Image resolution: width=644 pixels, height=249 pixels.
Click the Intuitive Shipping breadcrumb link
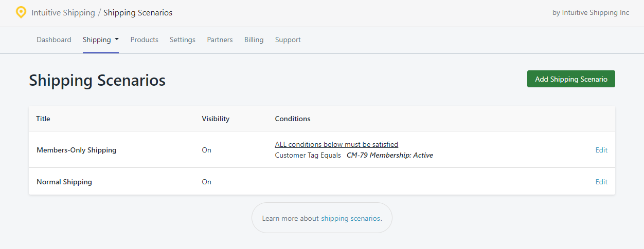pos(63,13)
